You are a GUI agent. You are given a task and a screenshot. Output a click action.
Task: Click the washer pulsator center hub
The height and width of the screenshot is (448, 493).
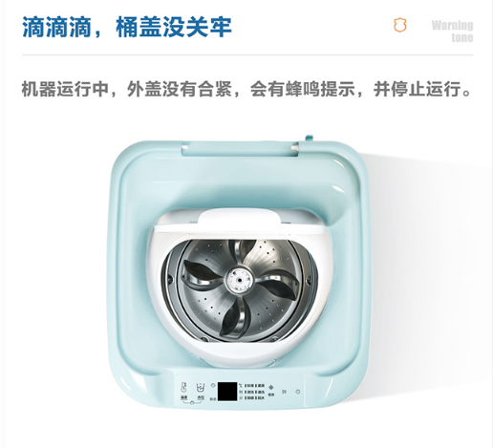coord(239,280)
